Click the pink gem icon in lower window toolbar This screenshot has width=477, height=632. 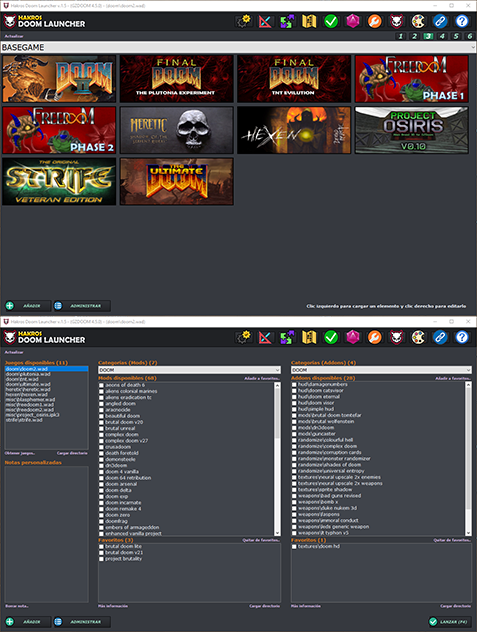click(353, 337)
